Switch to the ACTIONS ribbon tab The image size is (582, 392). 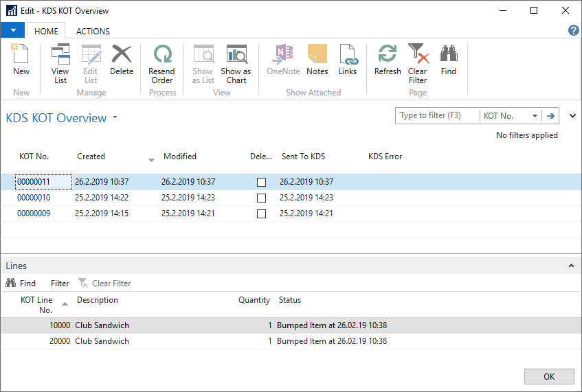tap(93, 31)
